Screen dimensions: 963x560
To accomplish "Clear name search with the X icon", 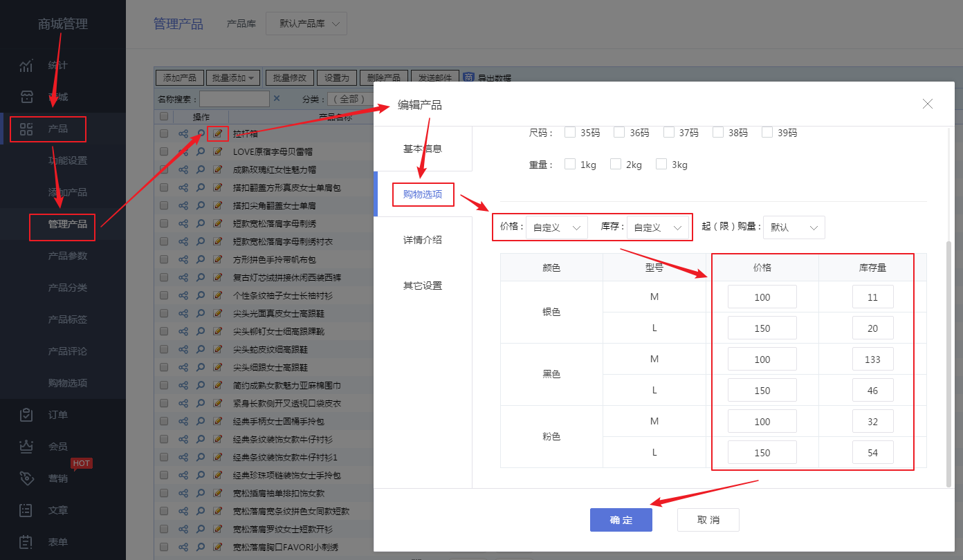I will coord(277,98).
